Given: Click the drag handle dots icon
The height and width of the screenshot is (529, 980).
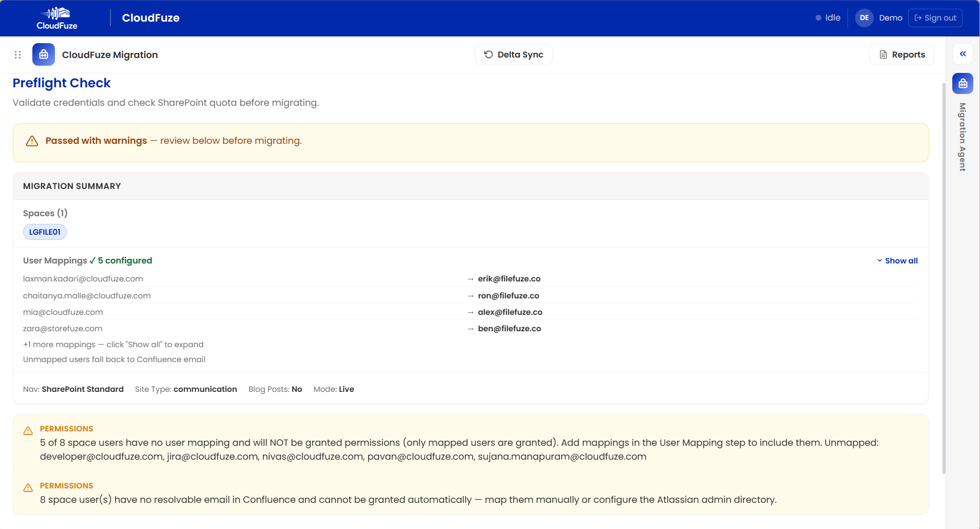Looking at the screenshot, I should [x=17, y=54].
